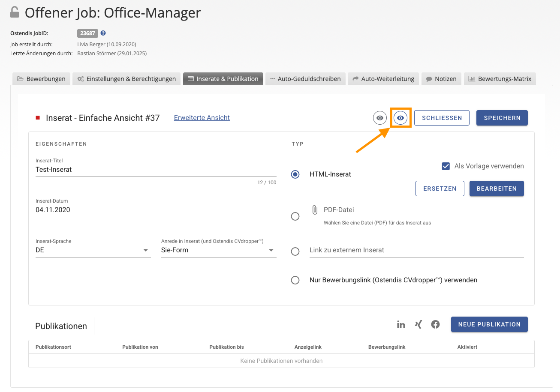
Task: Open the Auto-Weiterleitung tab
Action: click(383, 79)
